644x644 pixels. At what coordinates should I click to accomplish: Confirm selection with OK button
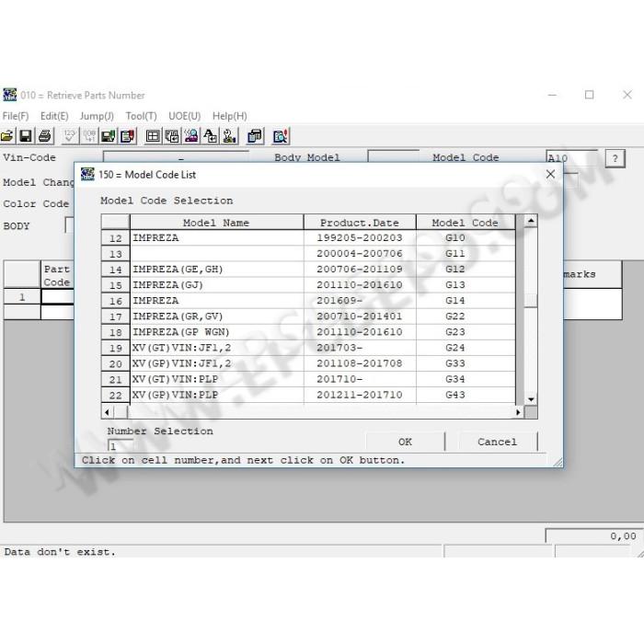coord(405,442)
